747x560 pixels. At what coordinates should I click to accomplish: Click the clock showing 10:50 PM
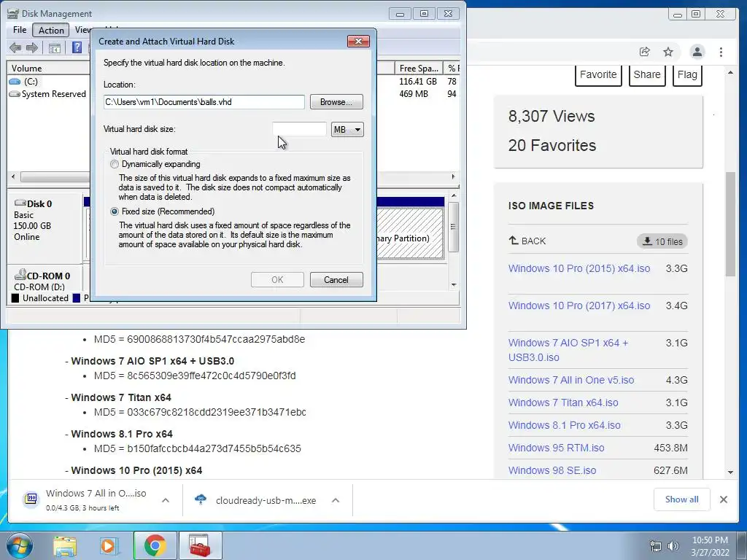click(710, 540)
